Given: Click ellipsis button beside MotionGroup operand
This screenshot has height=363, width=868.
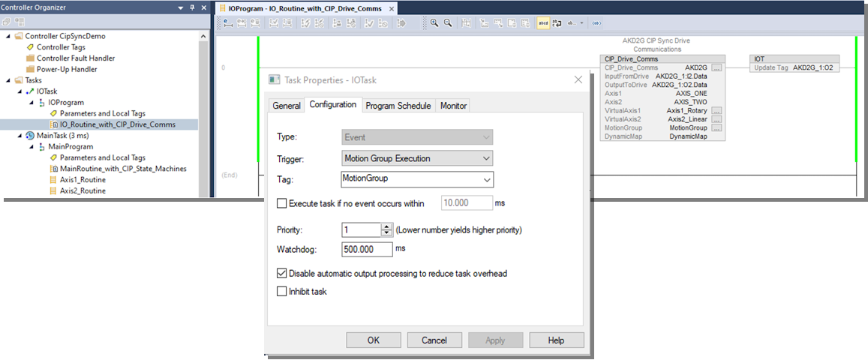Looking at the screenshot, I should coord(717,127).
